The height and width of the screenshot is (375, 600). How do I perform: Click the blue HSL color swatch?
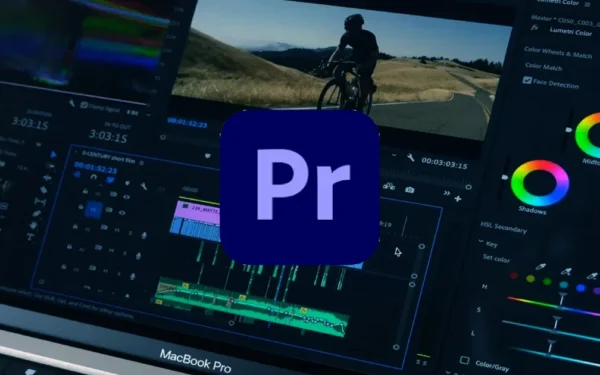tap(581, 288)
